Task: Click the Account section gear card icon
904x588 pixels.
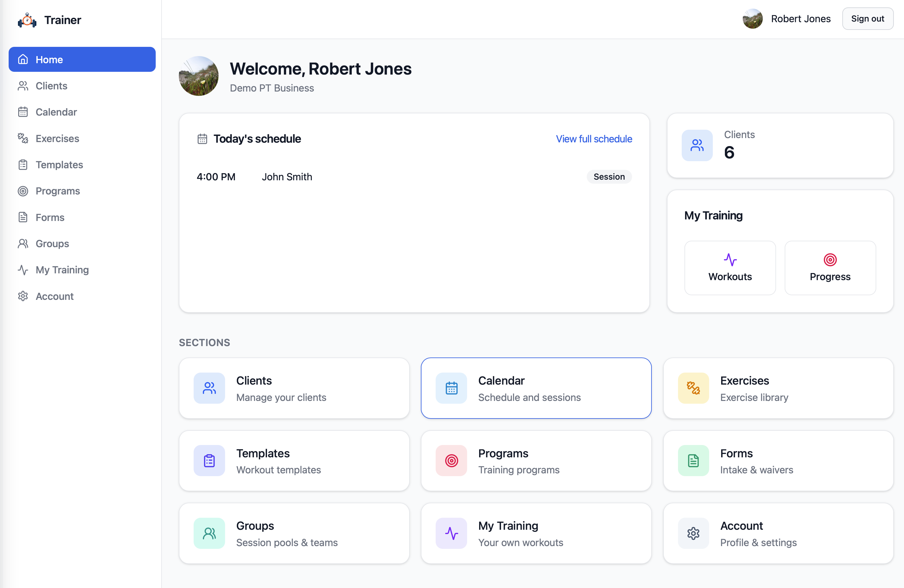Action: 693,533
